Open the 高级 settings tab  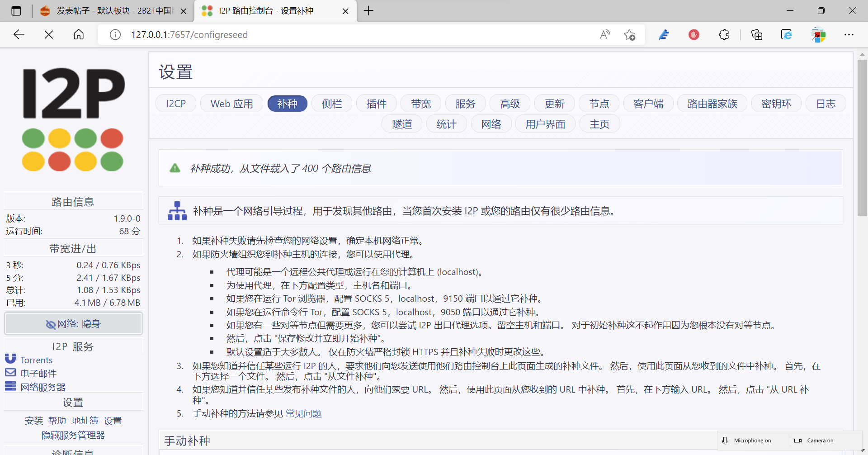pos(510,104)
